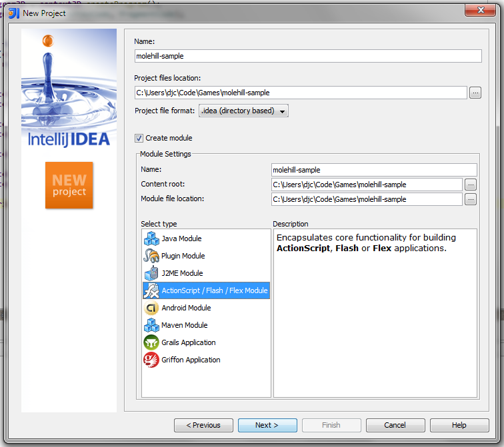
Task: Select Maven Module type
Action: pyautogui.click(x=207, y=325)
